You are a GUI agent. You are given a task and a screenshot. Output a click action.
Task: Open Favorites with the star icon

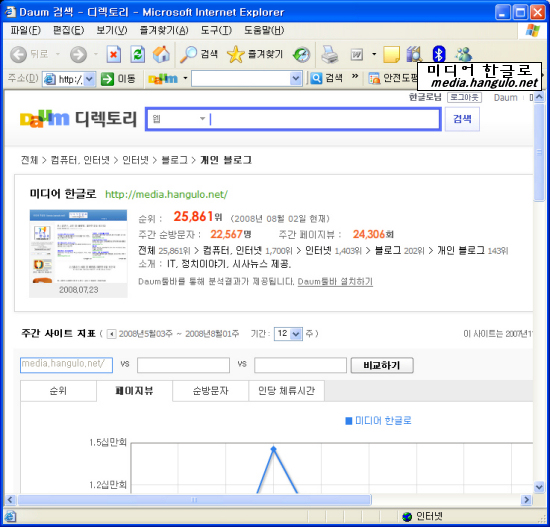(x=255, y=54)
